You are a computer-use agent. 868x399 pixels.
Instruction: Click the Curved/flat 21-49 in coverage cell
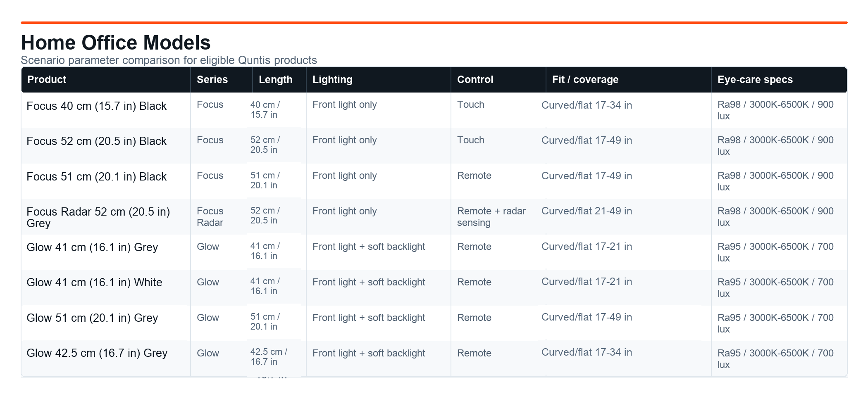point(587,211)
